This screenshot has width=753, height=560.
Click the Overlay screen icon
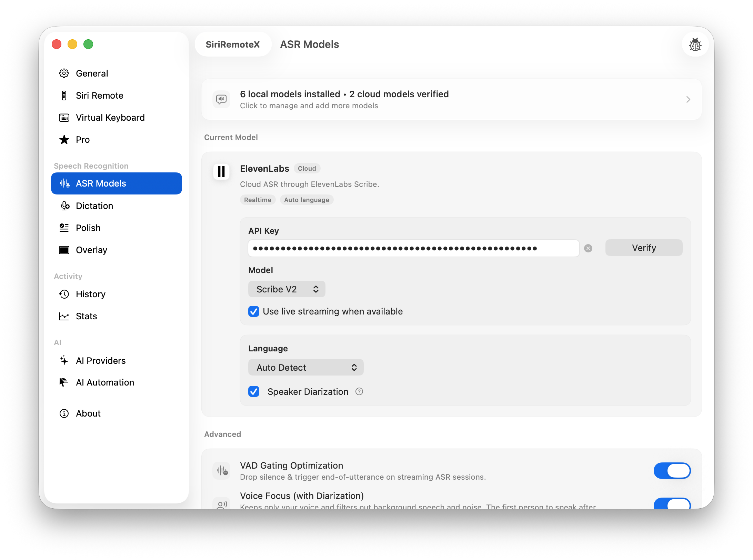click(64, 250)
